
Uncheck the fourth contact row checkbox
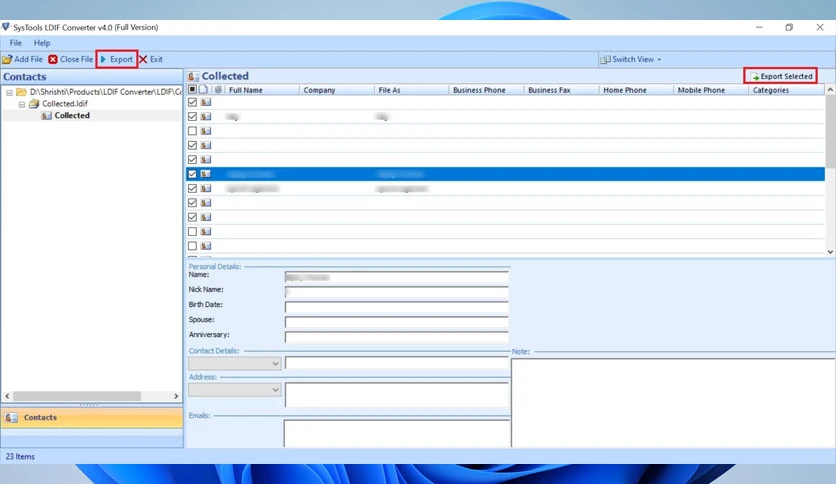(x=192, y=145)
